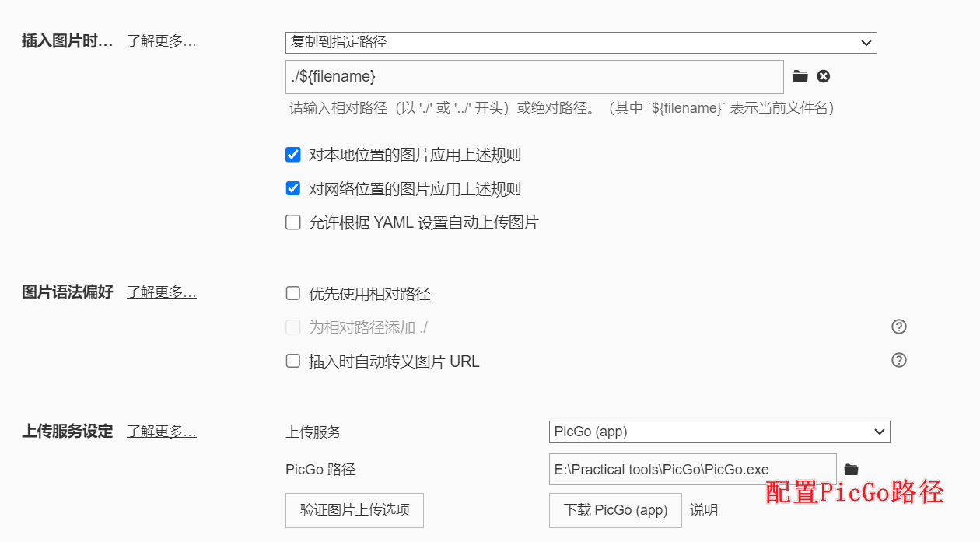Open folder browser for image copy path

(800, 76)
